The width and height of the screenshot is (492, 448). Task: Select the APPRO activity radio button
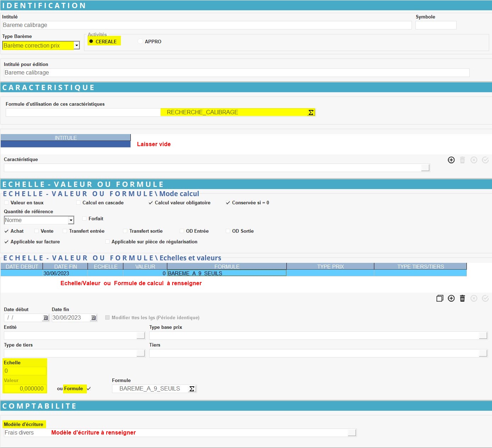coord(140,42)
